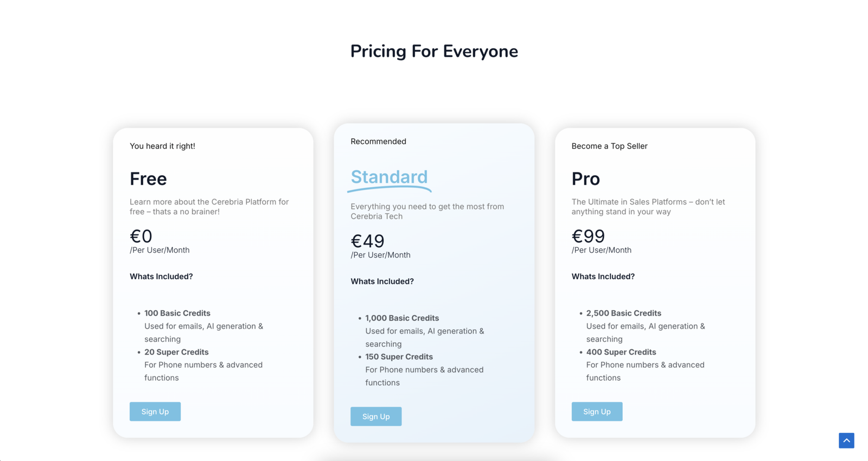
Task: Select the Standard plan heading
Action: 389,177
